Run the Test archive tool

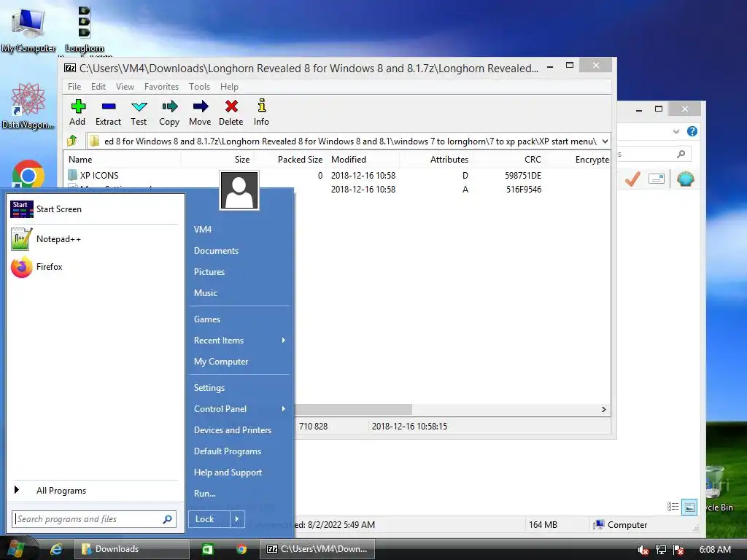(139, 112)
